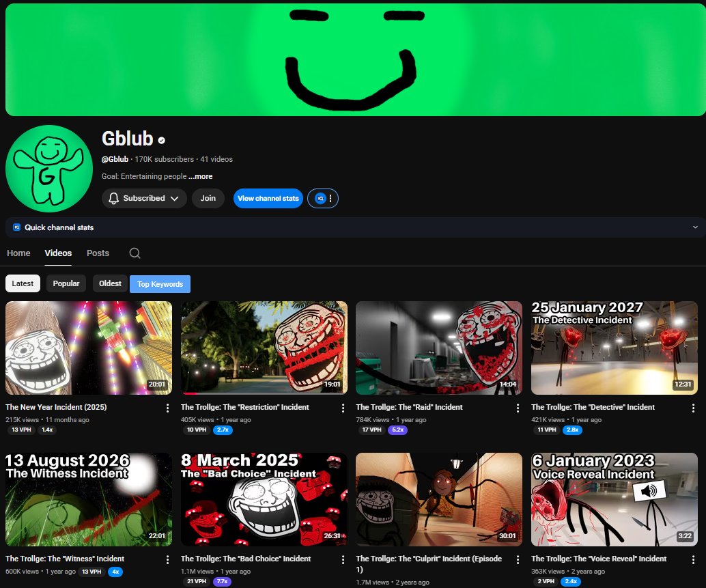Click the 4x multiplier badge on the Witness Incident video
Screen dimensions: 706x588
pyautogui.click(x=115, y=572)
